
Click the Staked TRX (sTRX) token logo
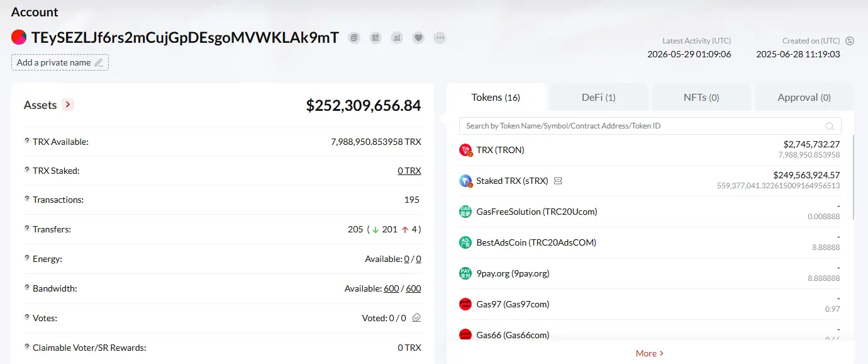coord(465,181)
